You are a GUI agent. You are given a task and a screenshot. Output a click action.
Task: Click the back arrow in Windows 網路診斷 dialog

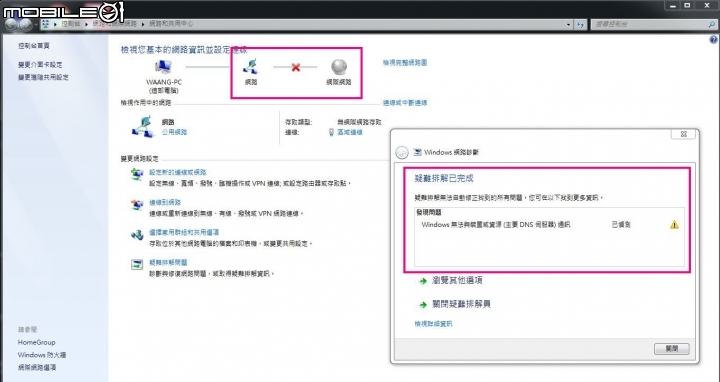(x=402, y=152)
